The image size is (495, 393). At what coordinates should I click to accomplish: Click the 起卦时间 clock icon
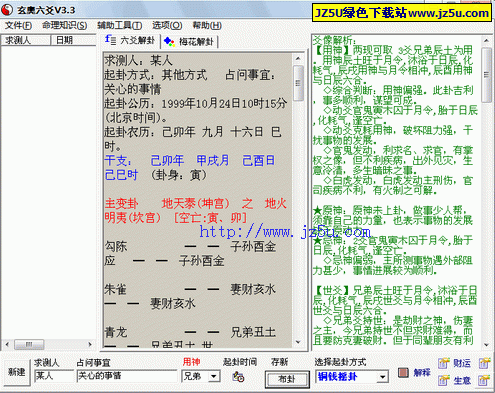click(x=238, y=377)
